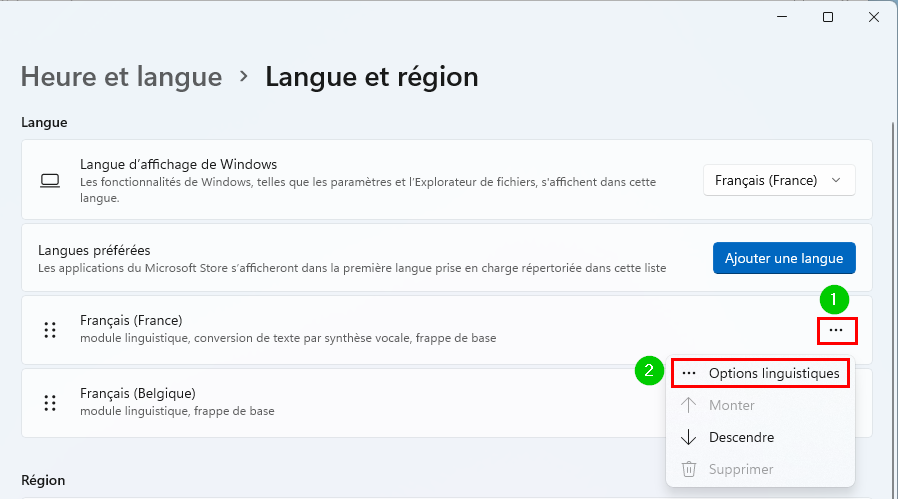Grab the drag handle beside Français (Belgique)
898x499 pixels.
(x=50, y=403)
